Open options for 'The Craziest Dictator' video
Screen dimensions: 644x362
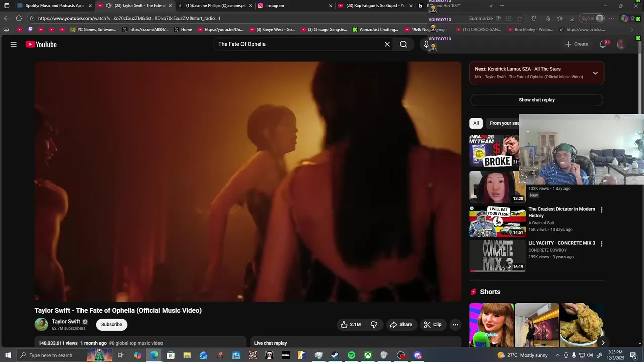(601, 210)
